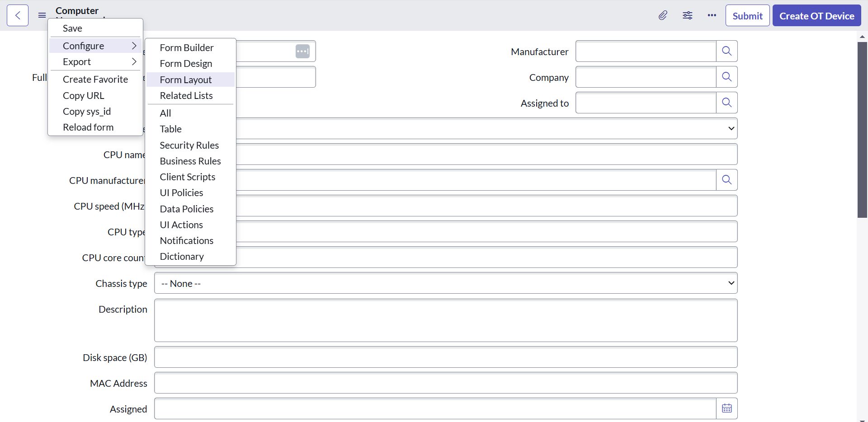The width and height of the screenshot is (868, 422).
Task: Open the more options ellipsis icon
Action: click(x=712, y=16)
